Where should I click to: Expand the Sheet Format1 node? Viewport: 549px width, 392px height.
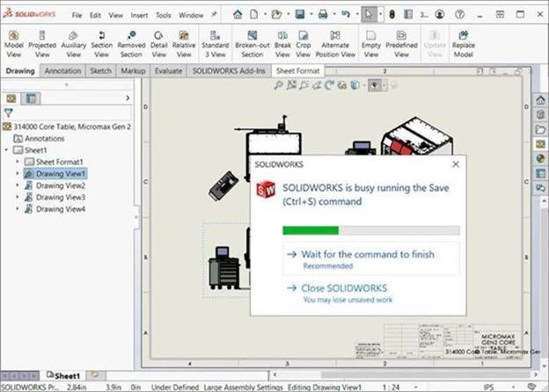click(x=18, y=162)
